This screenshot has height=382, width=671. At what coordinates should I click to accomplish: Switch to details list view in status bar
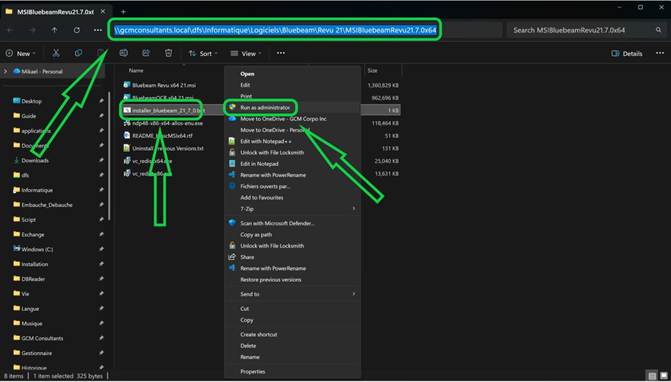coord(652,376)
